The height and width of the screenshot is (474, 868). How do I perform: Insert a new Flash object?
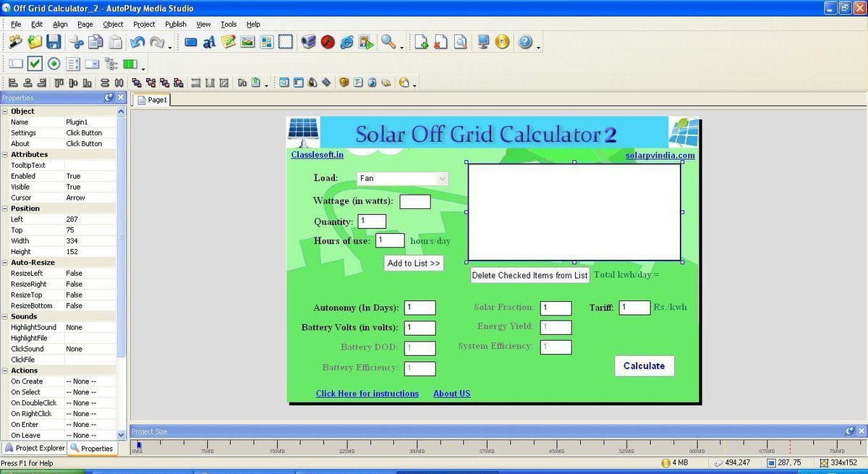tap(328, 42)
